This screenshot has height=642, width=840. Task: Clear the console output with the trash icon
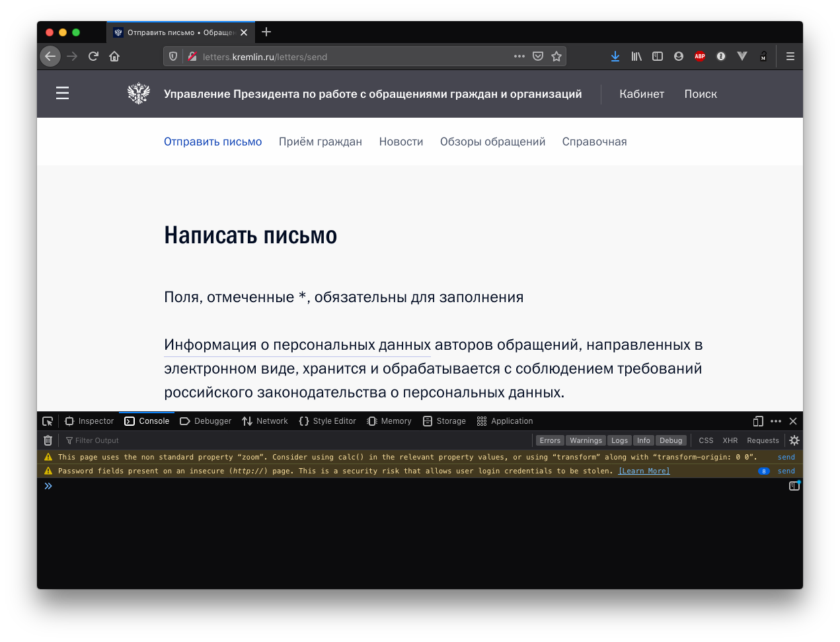48,440
